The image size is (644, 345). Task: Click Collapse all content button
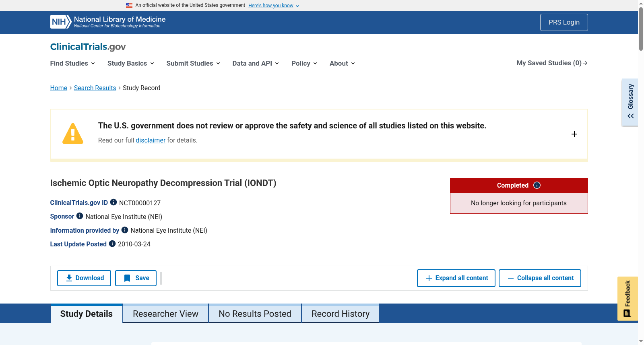[540, 278]
